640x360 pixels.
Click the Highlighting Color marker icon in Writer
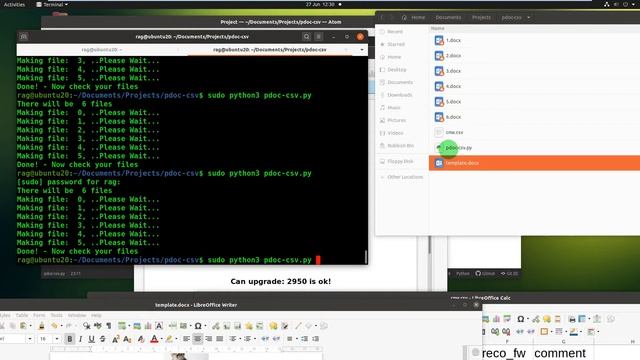click(169, 339)
